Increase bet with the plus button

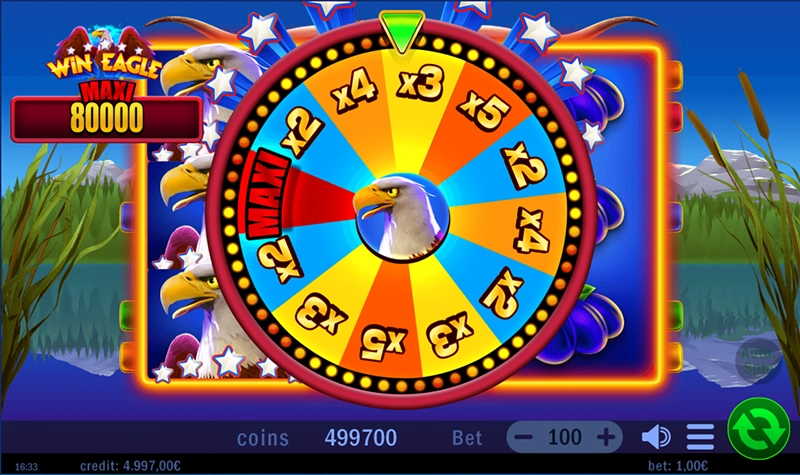point(606,437)
